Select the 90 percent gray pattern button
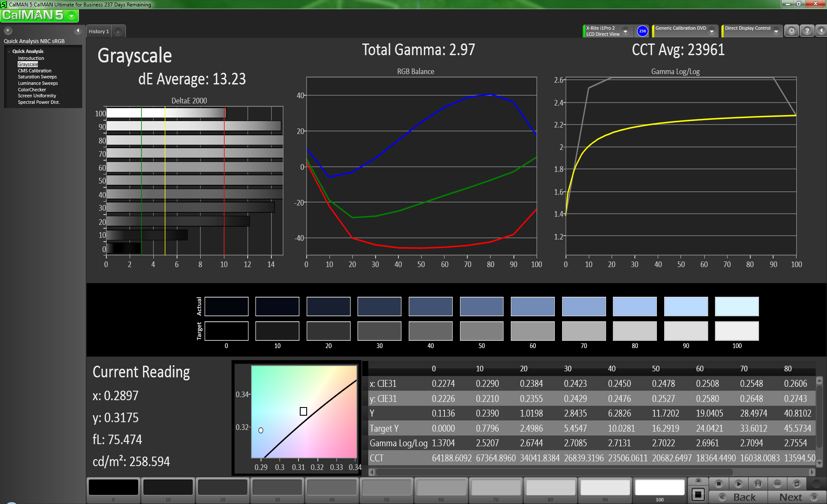 pos(605,490)
